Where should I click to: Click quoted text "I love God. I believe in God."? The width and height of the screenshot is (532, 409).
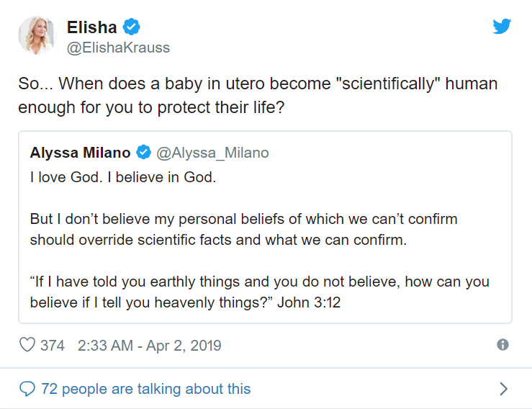tap(123, 177)
